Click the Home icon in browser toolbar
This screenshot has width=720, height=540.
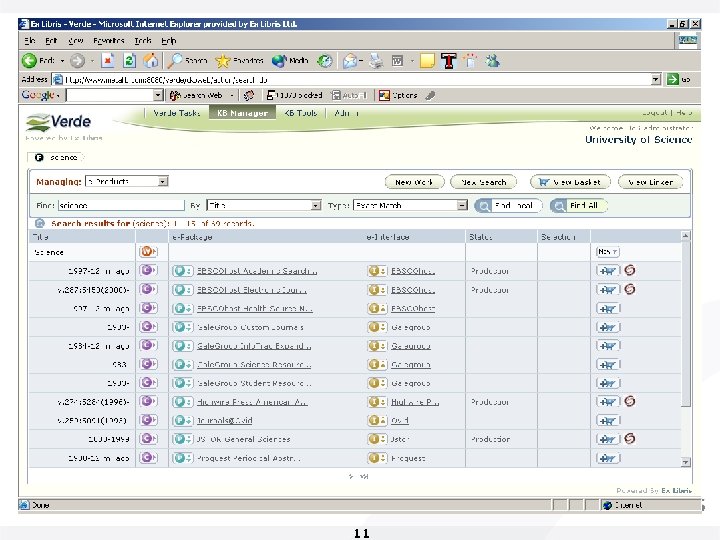(x=151, y=60)
